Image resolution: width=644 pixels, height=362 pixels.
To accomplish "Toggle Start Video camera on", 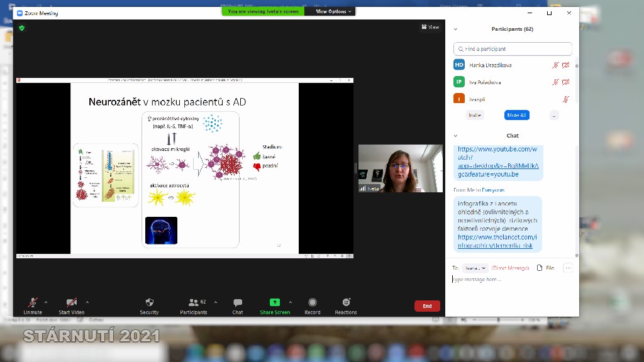I will pos(72,303).
